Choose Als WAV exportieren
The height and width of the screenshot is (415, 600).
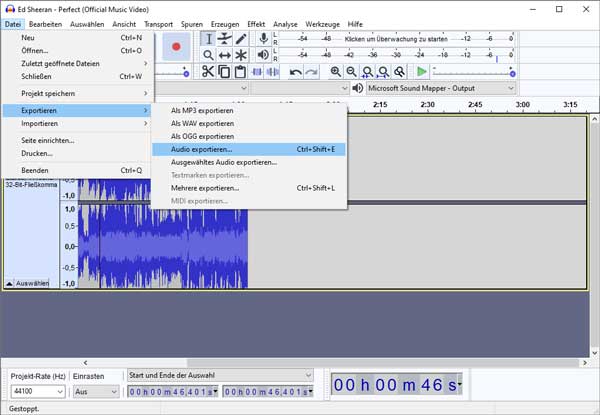[x=249, y=124]
